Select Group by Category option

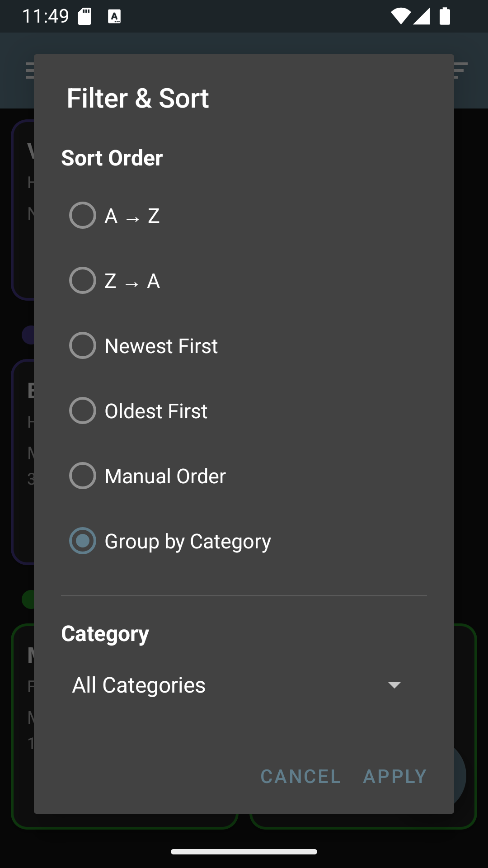(x=82, y=540)
